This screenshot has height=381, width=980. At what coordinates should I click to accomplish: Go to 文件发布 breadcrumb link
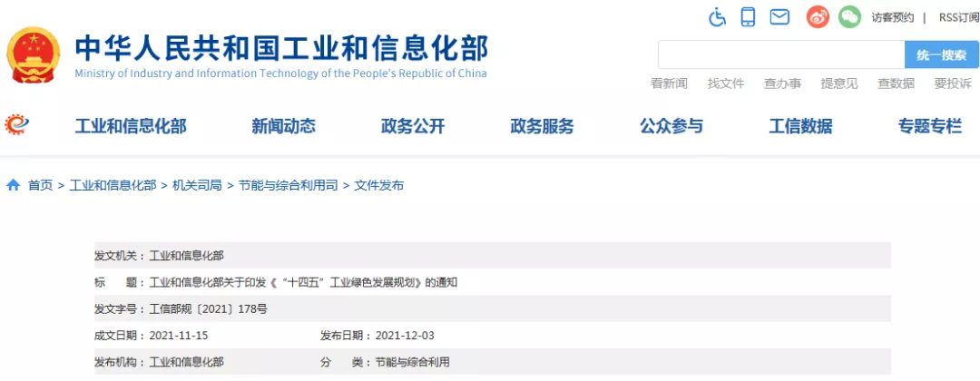pyautogui.click(x=378, y=185)
